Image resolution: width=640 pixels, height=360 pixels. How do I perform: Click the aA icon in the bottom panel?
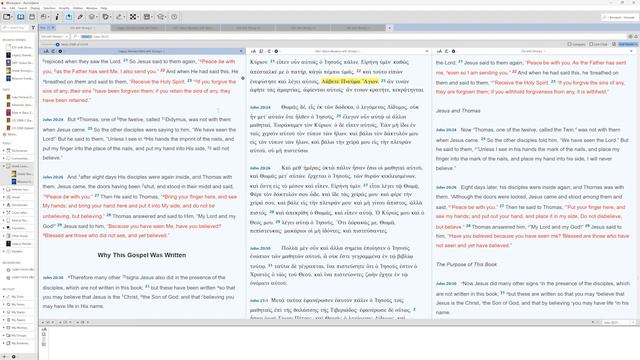44,329
